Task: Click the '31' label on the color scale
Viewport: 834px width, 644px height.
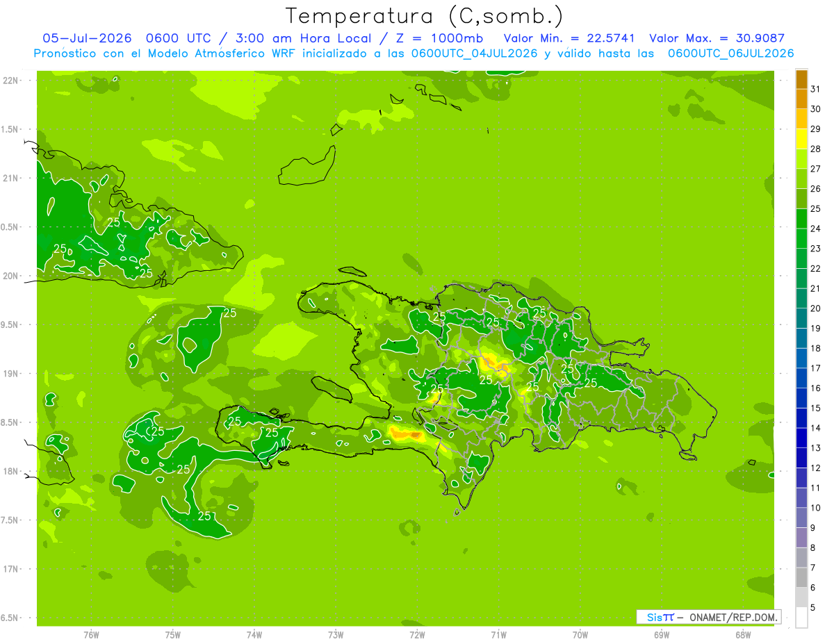Action: click(x=816, y=89)
